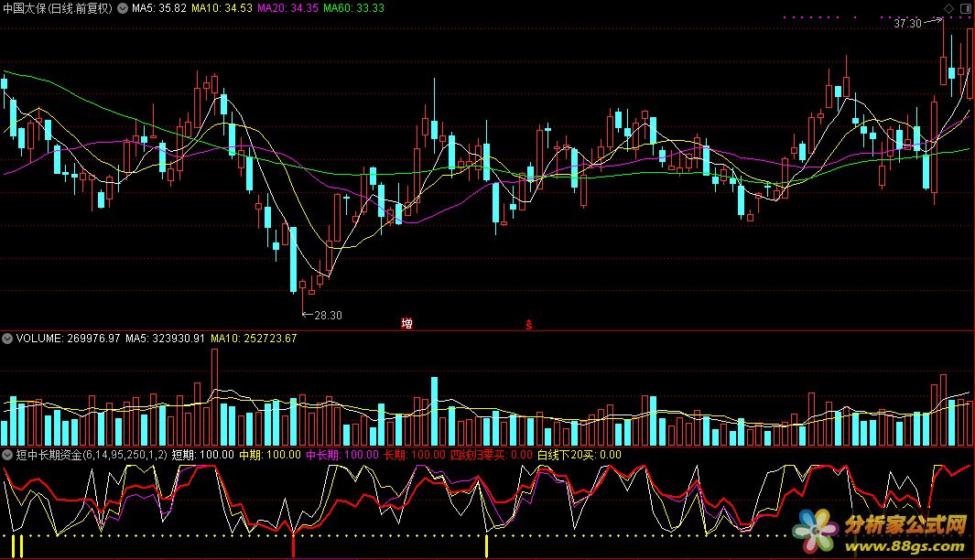Click the 白线下20买: 0.00 value

(x=580, y=455)
